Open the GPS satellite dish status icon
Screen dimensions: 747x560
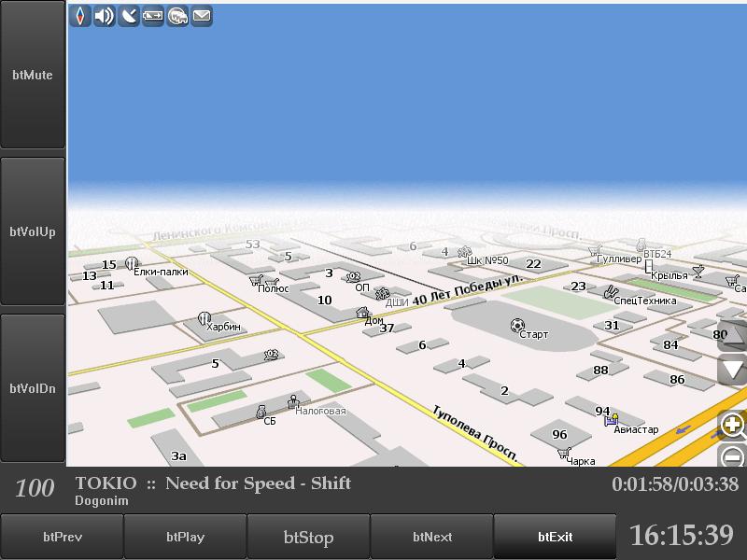(x=129, y=15)
